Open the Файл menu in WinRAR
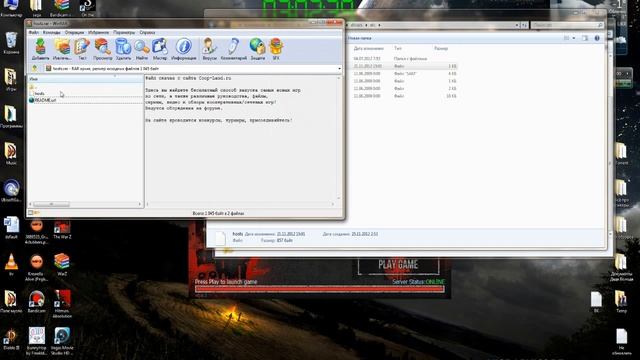The height and width of the screenshot is (360, 640). click(33, 32)
